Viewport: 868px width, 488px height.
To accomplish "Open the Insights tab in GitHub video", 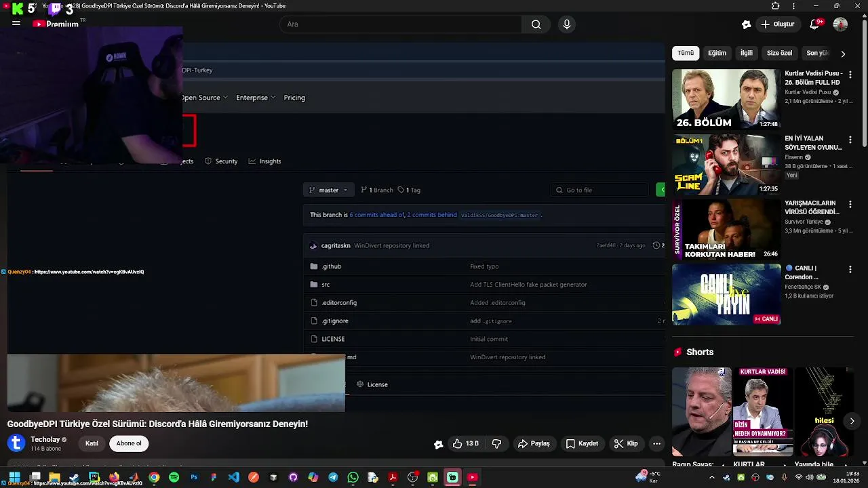I will [x=264, y=161].
